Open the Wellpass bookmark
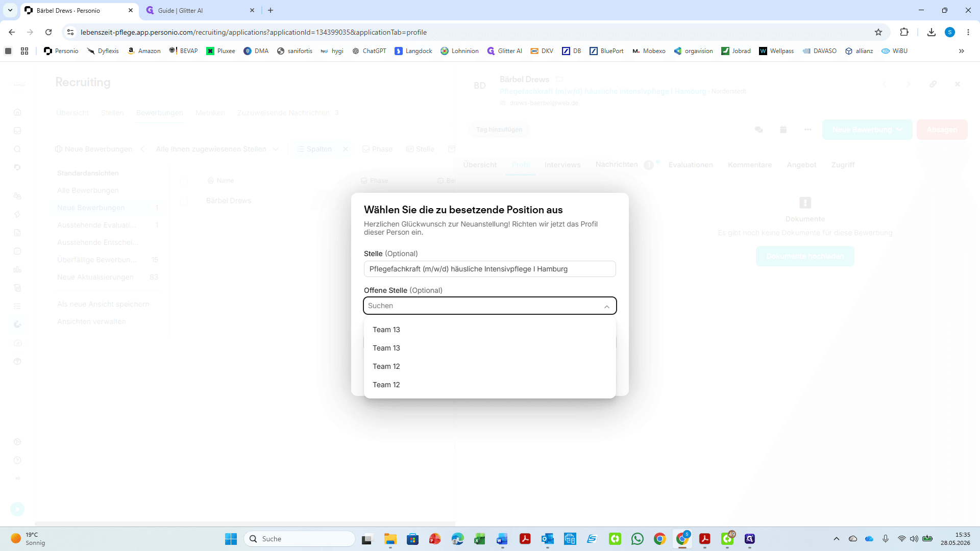Image resolution: width=980 pixels, height=551 pixels. [776, 51]
